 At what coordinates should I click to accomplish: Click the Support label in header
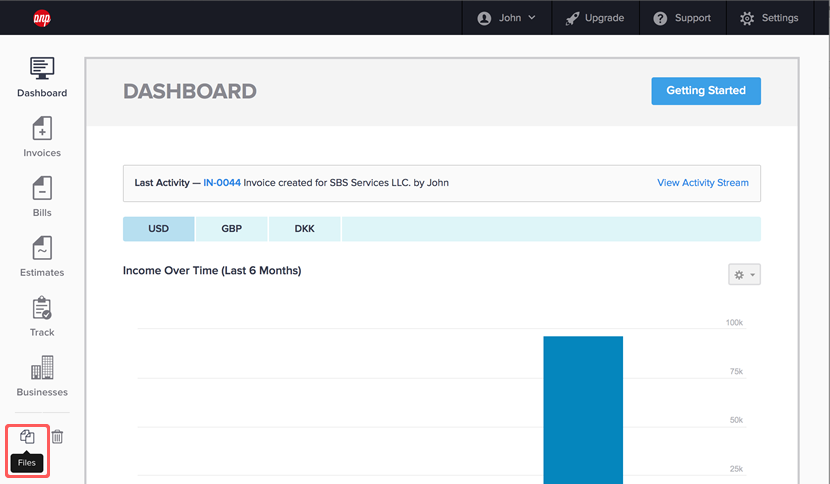(692, 18)
